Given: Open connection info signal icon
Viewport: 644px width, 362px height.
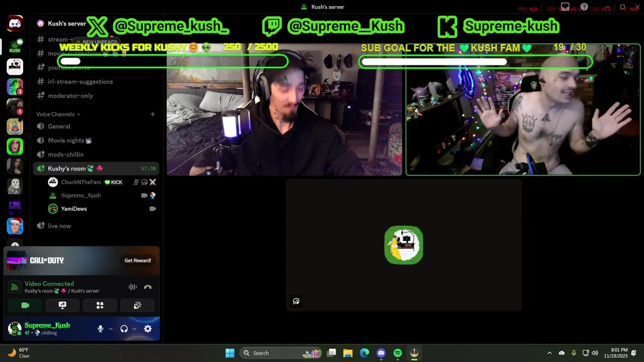Looking at the screenshot, I should click(15, 287).
